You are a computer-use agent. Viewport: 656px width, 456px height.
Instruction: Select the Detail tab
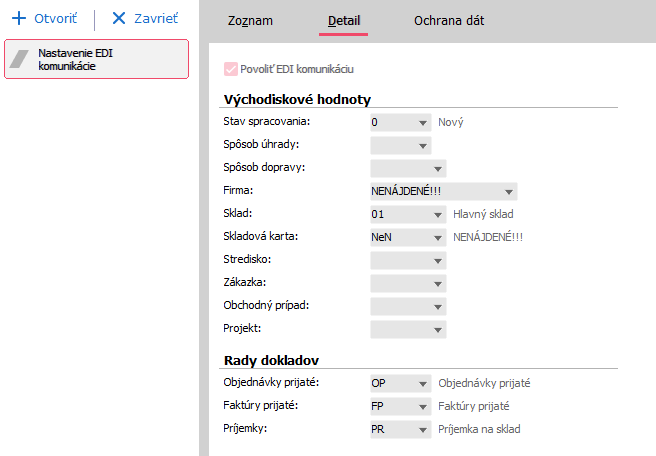(x=343, y=20)
